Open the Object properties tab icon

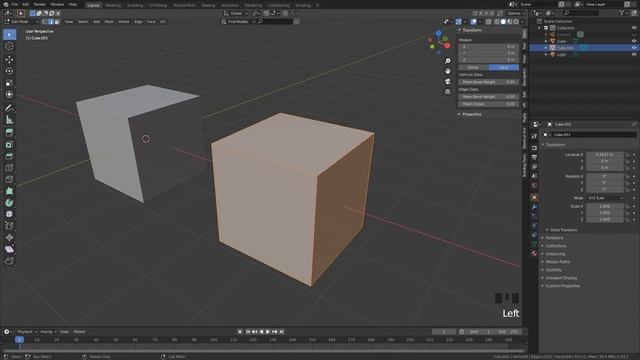pyautogui.click(x=534, y=198)
